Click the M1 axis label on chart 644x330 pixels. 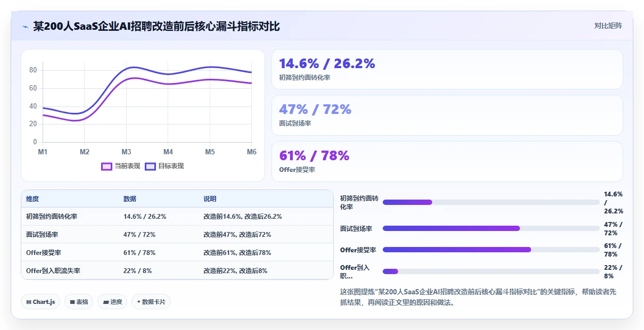[43, 152]
